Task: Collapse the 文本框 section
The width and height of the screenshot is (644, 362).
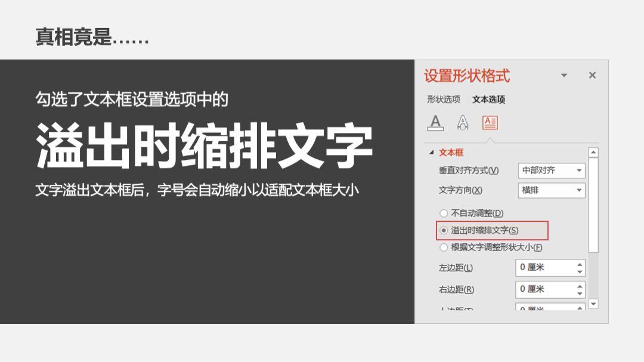Action: tap(432, 152)
